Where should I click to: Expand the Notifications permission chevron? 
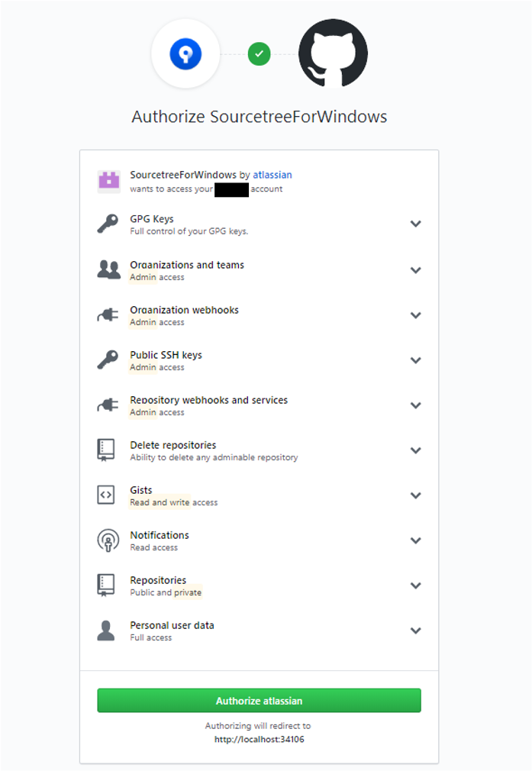click(415, 540)
